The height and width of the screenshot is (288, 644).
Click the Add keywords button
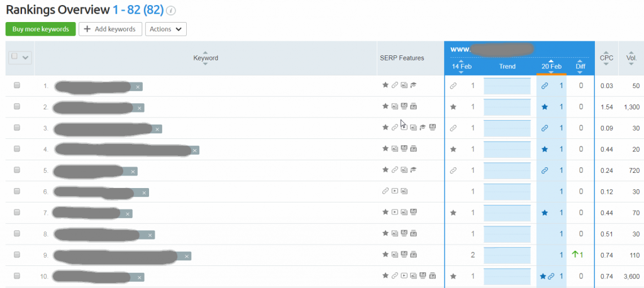click(110, 29)
